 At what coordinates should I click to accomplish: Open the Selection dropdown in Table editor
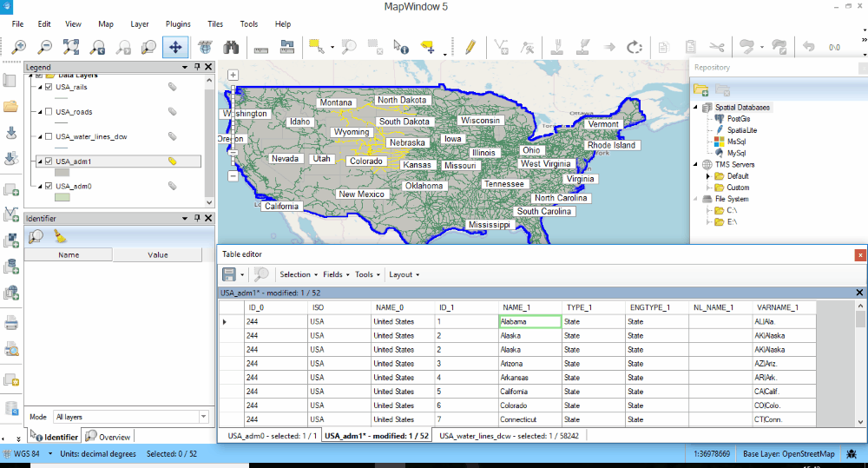[x=299, y=274]
